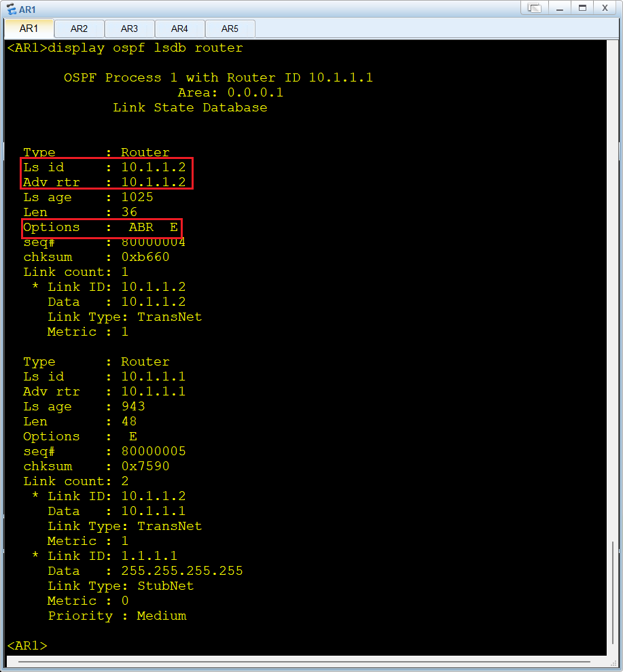Click the restore-down overlapping windows icon
This screenshot has height=672, width=623.
tap(535, 7)
